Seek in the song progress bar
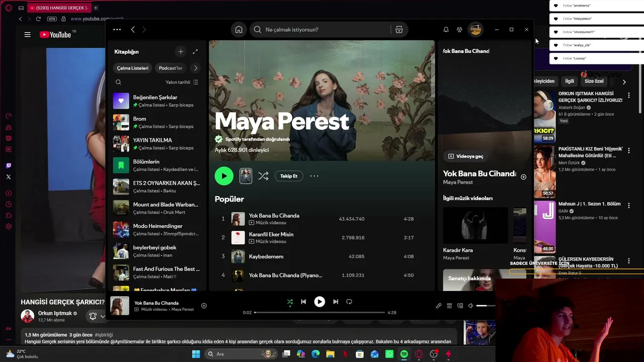644x362 pixels. point(319,313)
